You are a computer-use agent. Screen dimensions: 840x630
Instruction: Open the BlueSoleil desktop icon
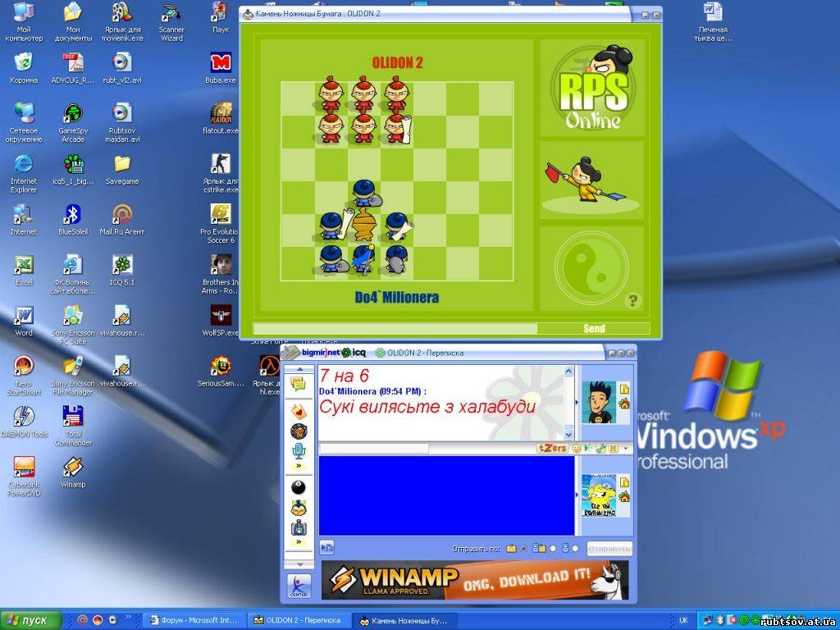73,220
